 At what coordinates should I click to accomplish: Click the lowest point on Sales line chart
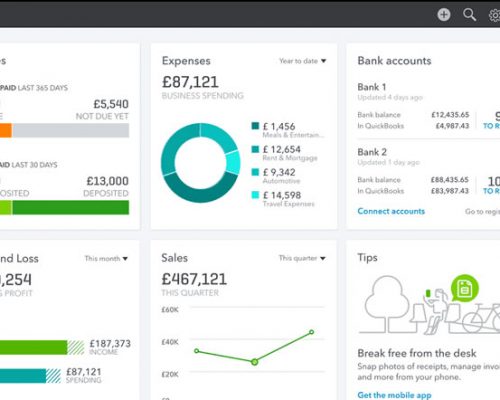(x=255, y=362)
